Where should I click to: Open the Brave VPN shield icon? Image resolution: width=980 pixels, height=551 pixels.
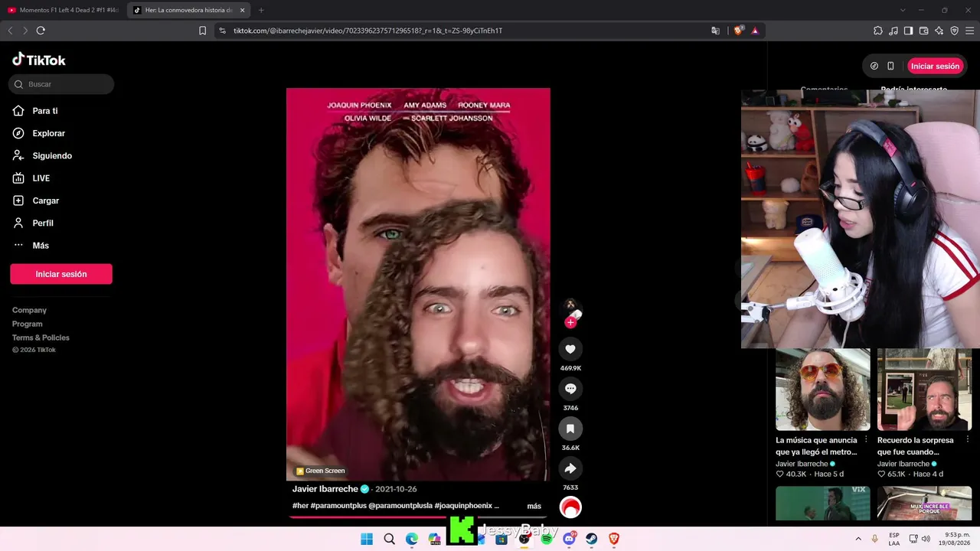click(955, 31)
